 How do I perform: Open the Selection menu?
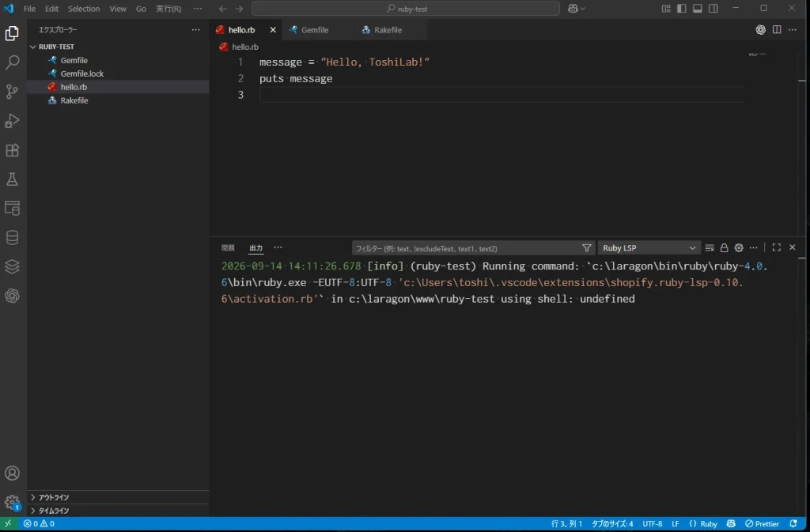point(84,9)
